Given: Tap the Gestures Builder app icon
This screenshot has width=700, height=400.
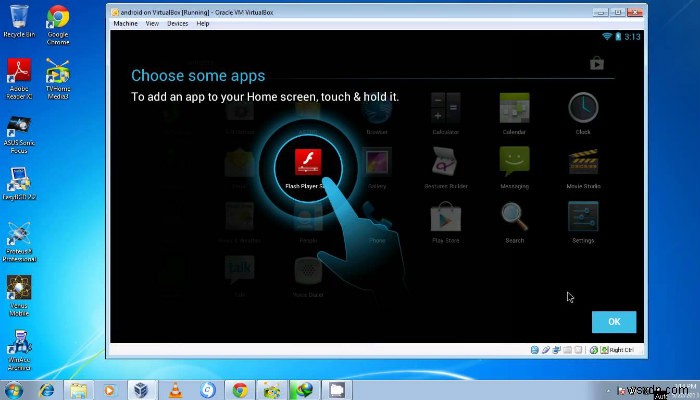Looking at the screenshot, I should (x=446, y=162).
